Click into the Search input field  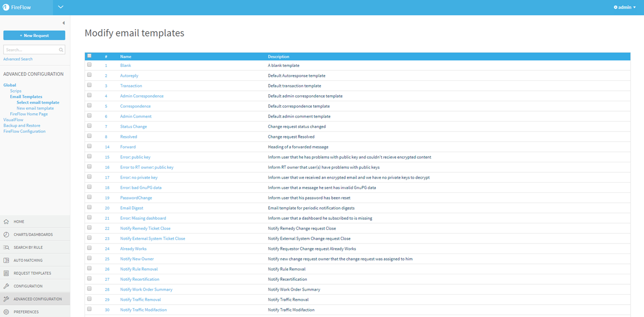[31, 50]
